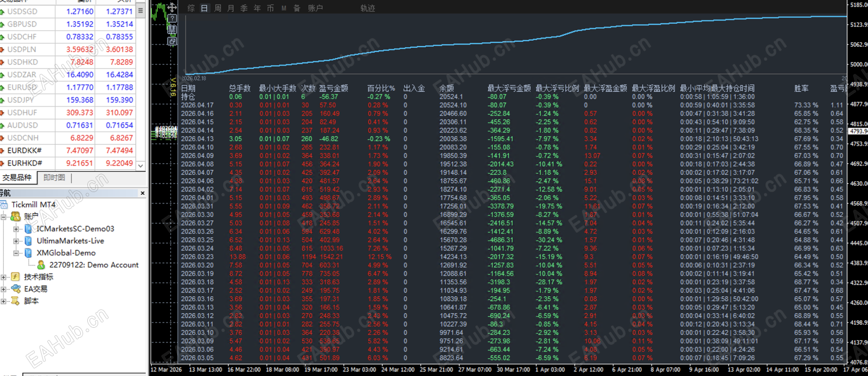Click the up arrow icon beside GBPUSD
The image size is (868, 376).
2,24
